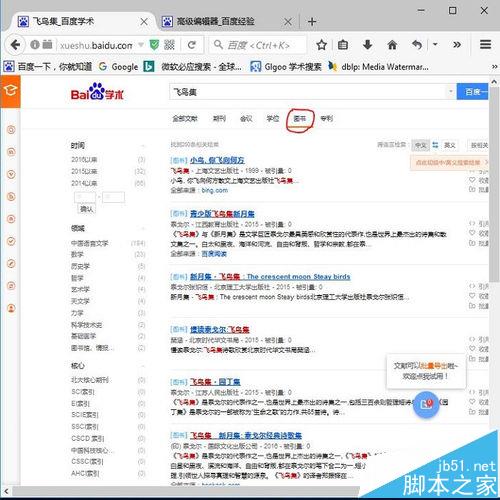Viewport: 500px width, 500px height.
Task: Show more toolbar items with double chevron
Action: coord(457,45)
